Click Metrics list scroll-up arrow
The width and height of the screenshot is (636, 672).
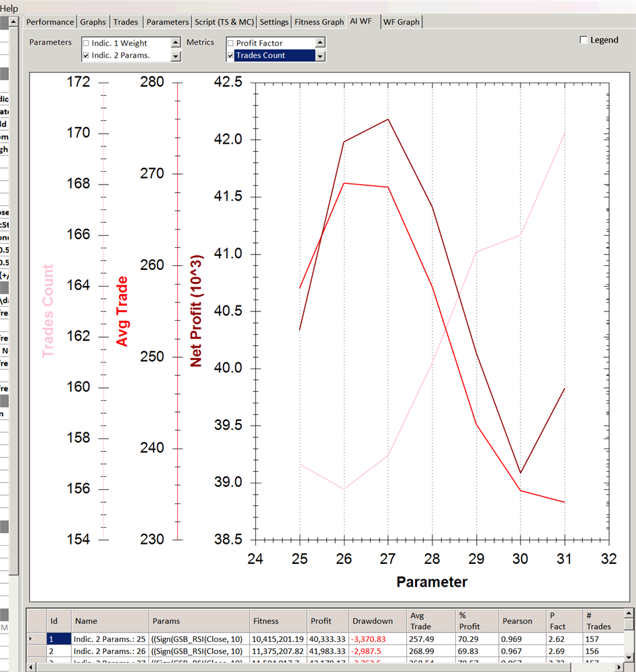point(320,43)
